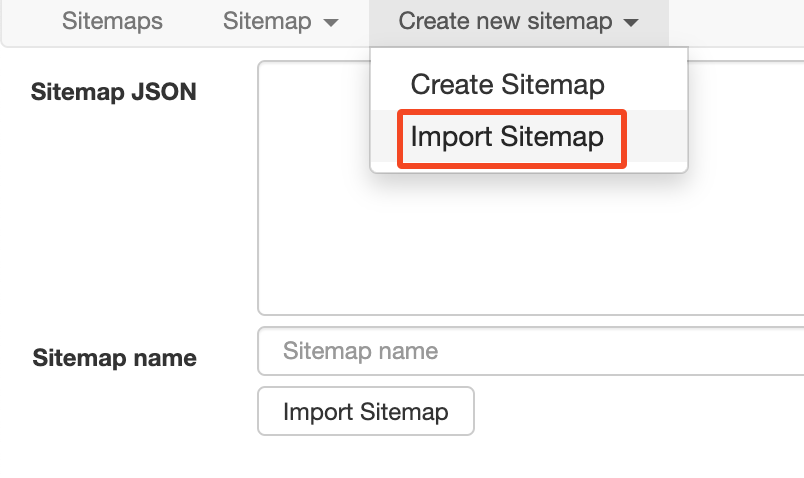
Task: Select Import Sitemap in the dropdown menu
Action: (x=507, y=136)
